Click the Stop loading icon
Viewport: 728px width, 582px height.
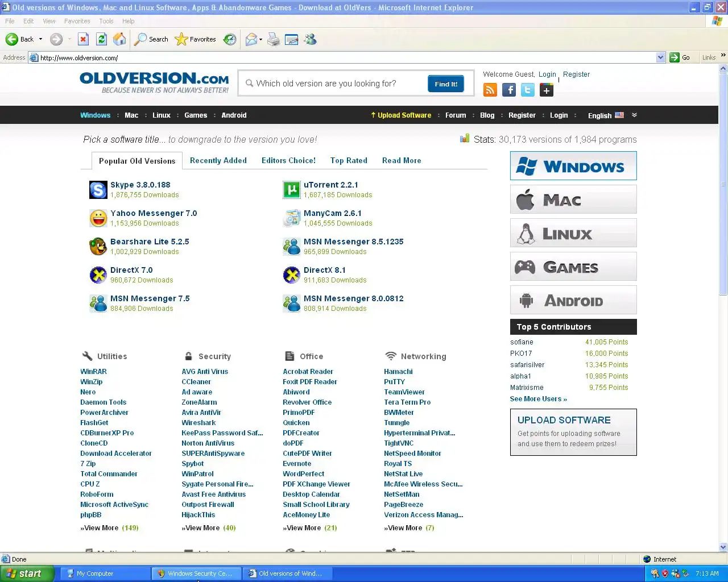83,39
